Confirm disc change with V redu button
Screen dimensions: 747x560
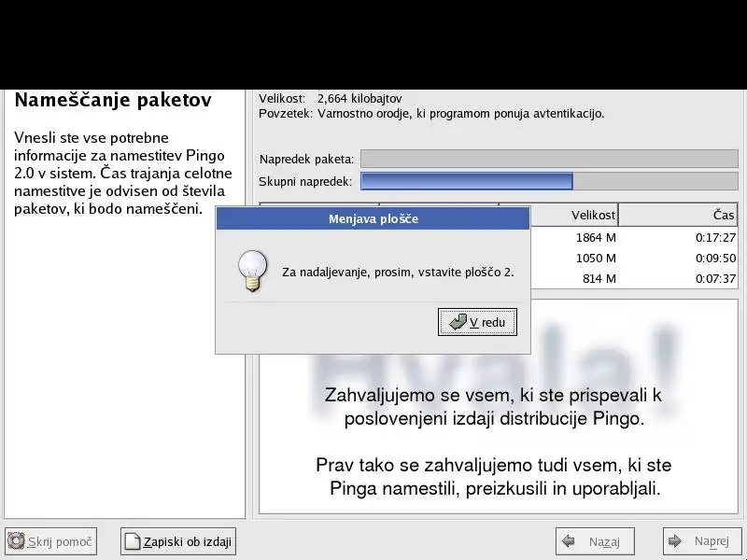click(x=477, y=322)
